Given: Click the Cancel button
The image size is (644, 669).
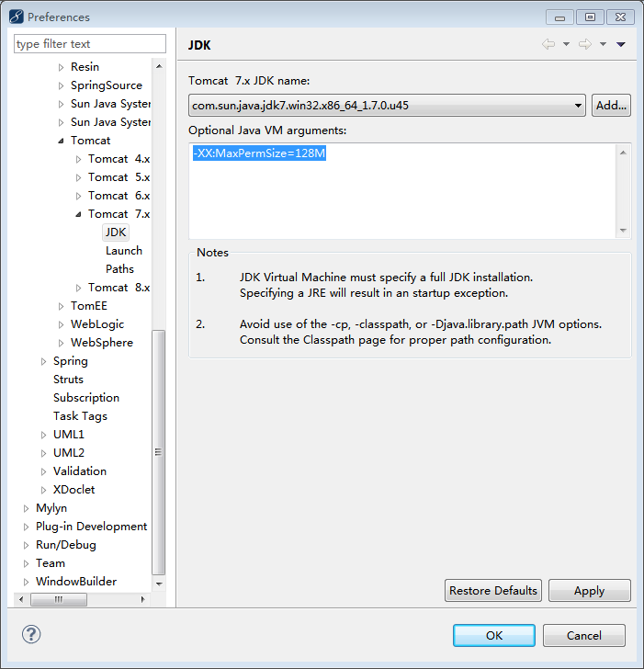Looking at the screenshot, I should click(584, 635).
